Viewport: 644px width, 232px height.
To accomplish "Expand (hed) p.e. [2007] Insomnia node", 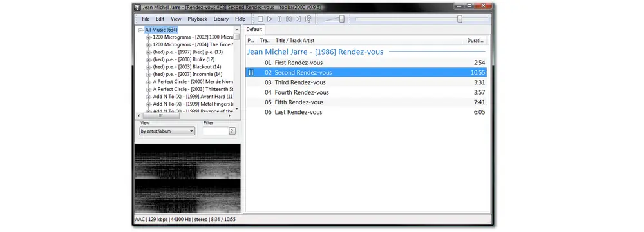I will tap(149, 74).
